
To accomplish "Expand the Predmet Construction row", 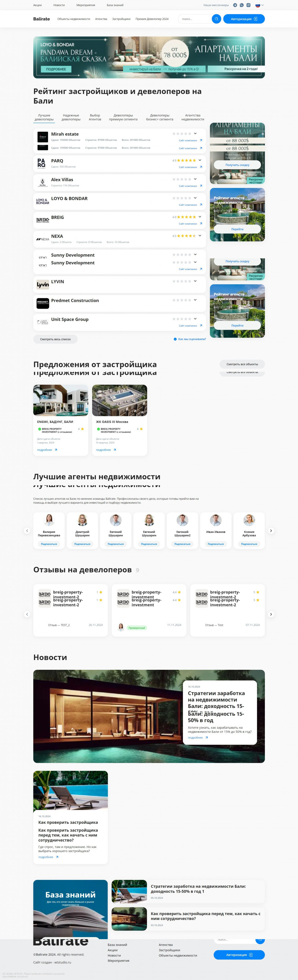I will pyautogui.click(x=195, y=300).
